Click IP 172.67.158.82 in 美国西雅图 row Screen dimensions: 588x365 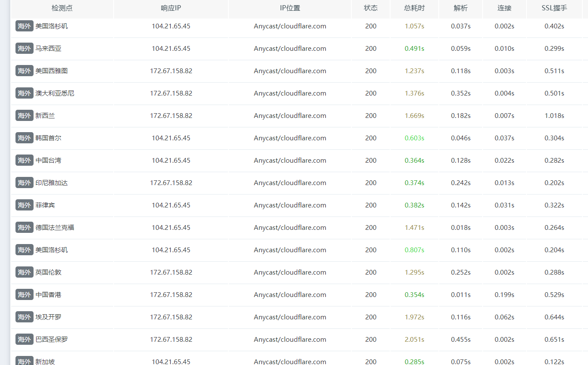171,71
